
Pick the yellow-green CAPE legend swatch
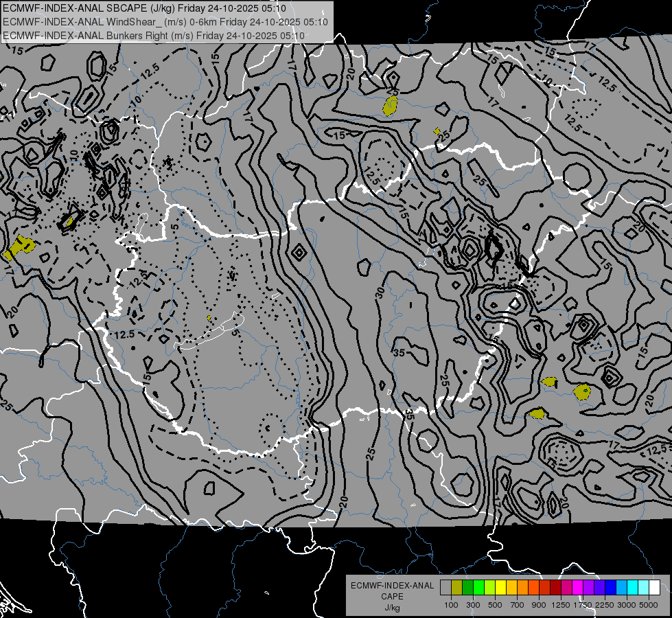point(490,588)
